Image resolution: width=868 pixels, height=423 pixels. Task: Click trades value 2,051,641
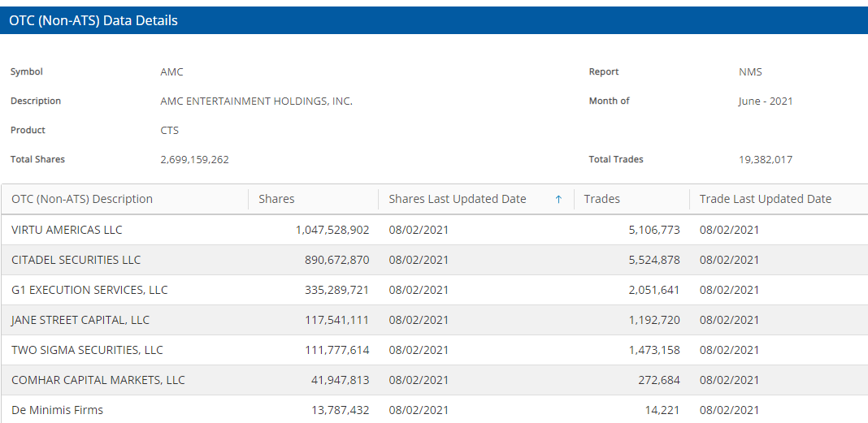(x=654, y=290)
